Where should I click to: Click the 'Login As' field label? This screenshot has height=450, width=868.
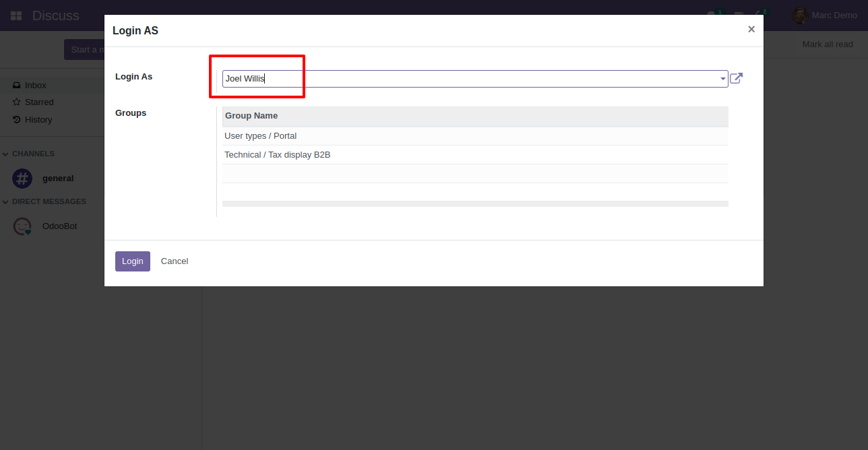(134, 77)
